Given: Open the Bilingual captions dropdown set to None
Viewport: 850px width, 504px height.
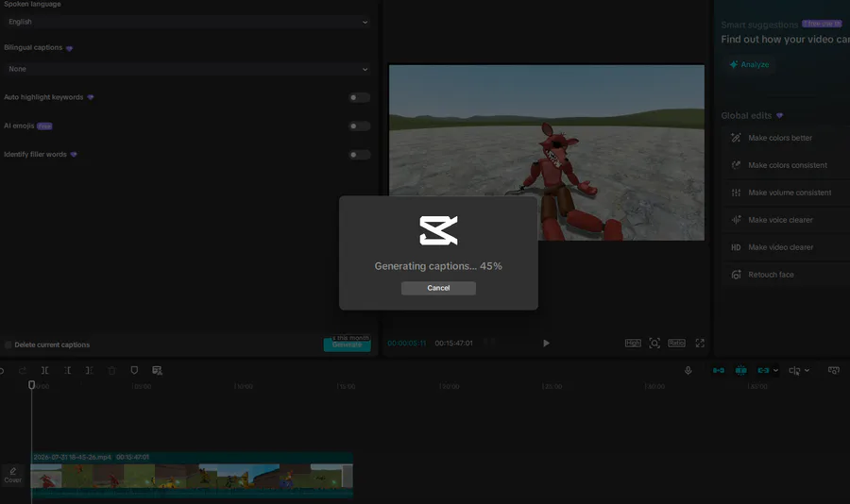Looking at the screenshot, I should (187, 69).
